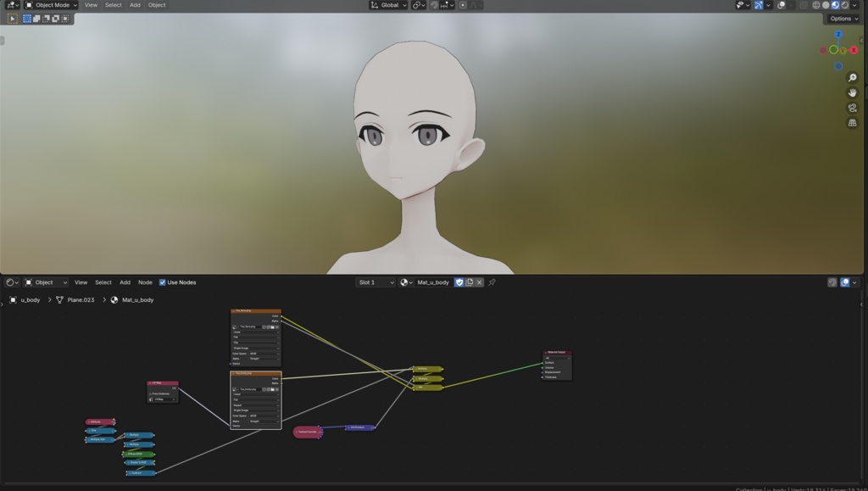Open the Object Mode dropdown

point(48,5)
